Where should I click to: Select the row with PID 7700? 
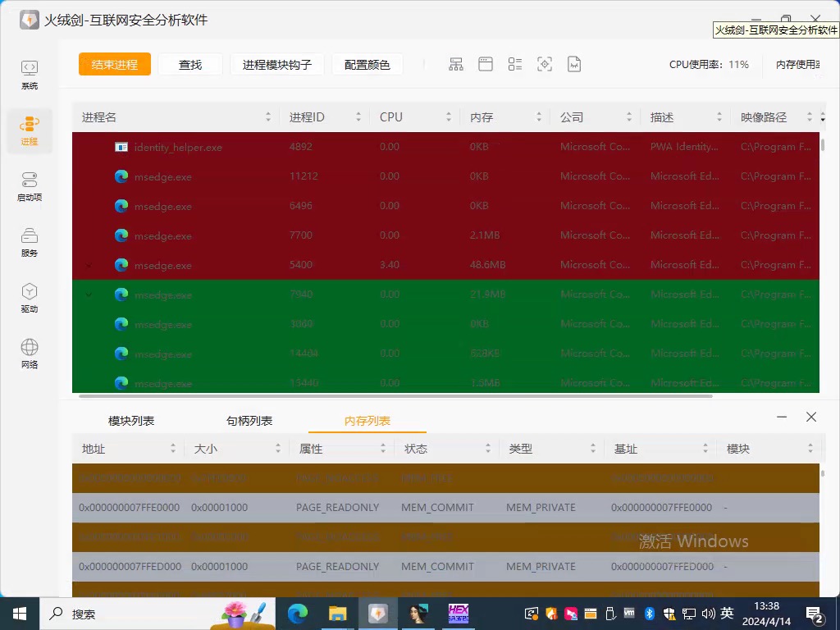[445, 235]
